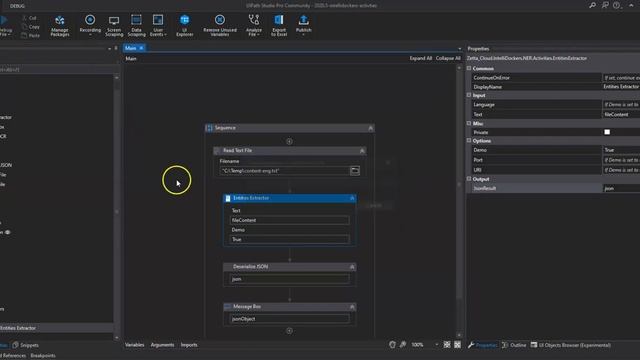Select Entities Extractor in the activities list
The image size is (640, 360).
pos(56,328)
